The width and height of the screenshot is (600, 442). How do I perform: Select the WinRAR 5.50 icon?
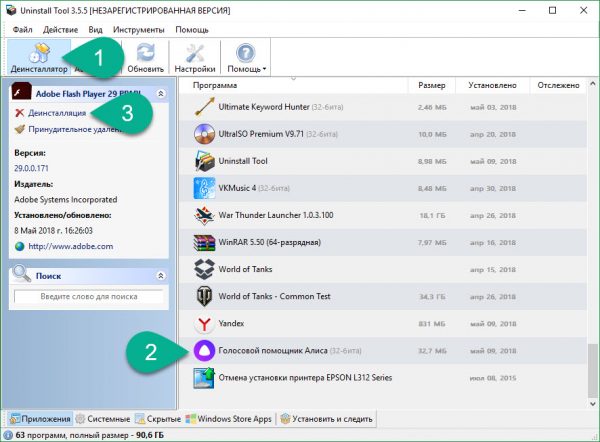[204, 242]
